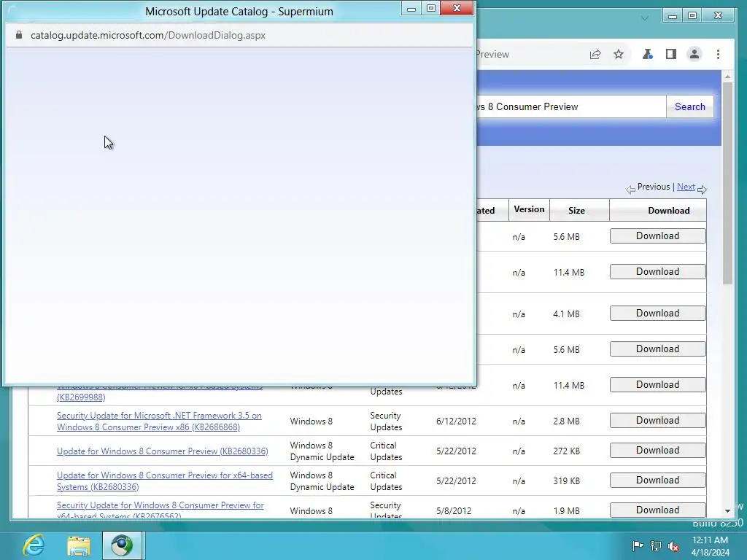This screenshot has height=560, width=747.
Task: Click the network icon in system tray
Action: [656, 545]
